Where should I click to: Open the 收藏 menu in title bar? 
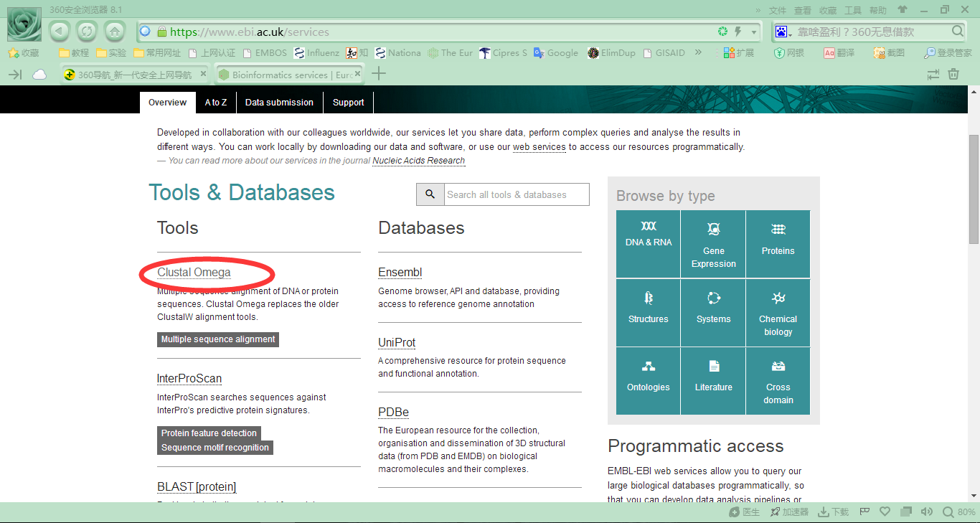[828, 10]
